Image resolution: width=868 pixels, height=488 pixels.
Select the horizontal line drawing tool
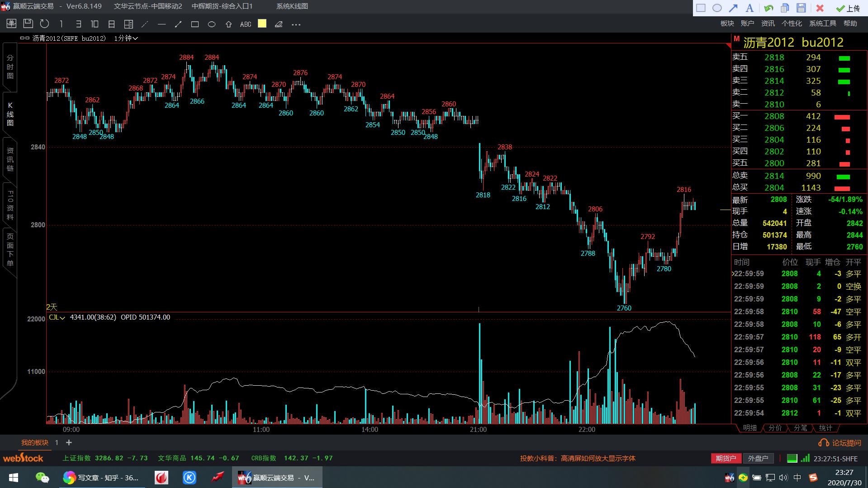coord(161,24)
